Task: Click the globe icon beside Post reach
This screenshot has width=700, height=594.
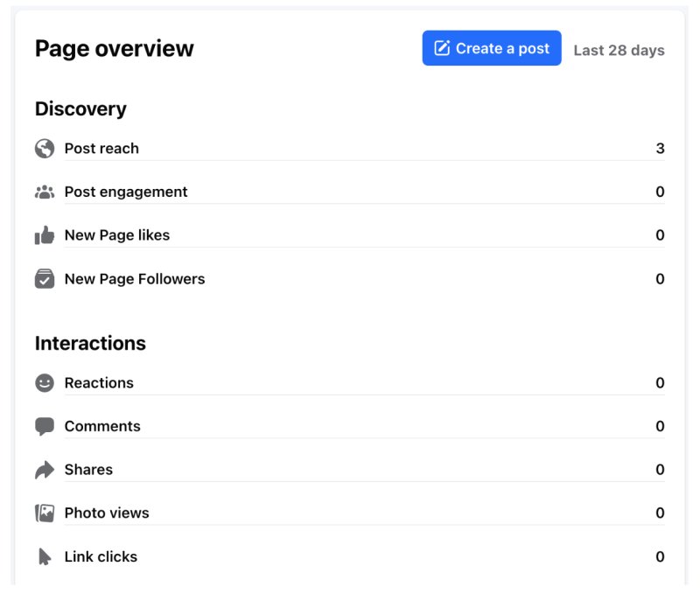Action: pyautogui.click(x=45, y=149)
